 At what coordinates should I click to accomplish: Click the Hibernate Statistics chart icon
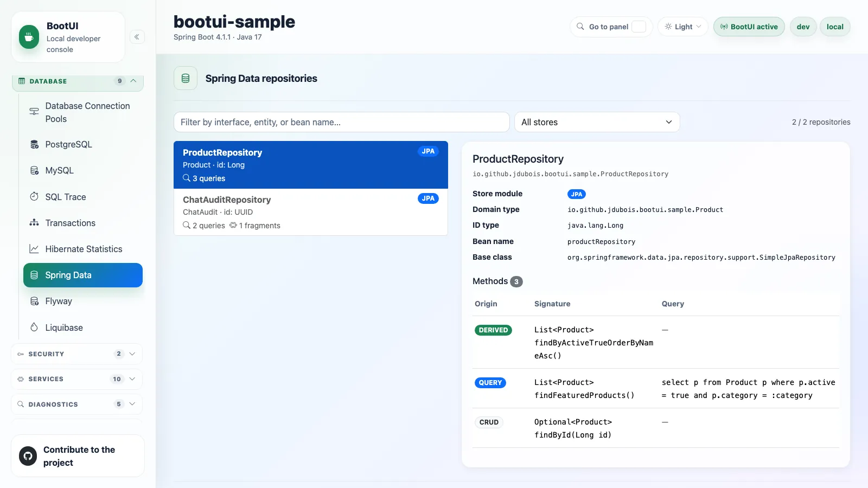tap(34, 249)
